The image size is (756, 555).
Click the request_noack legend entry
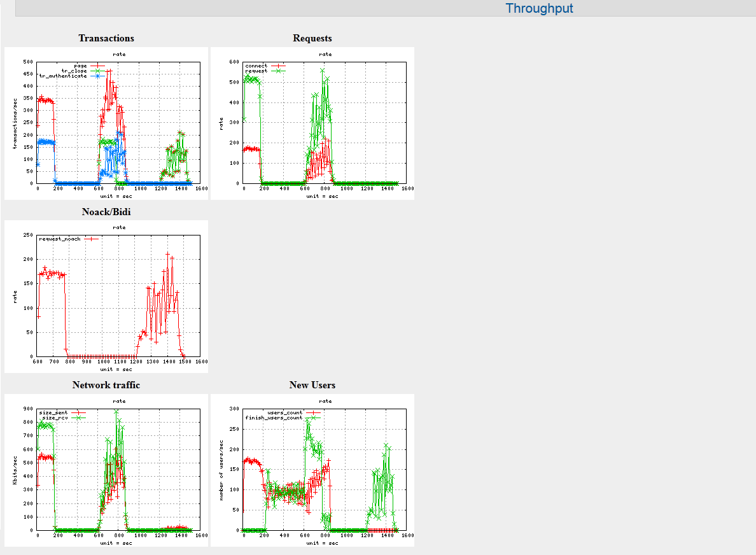tap(60, 239)
